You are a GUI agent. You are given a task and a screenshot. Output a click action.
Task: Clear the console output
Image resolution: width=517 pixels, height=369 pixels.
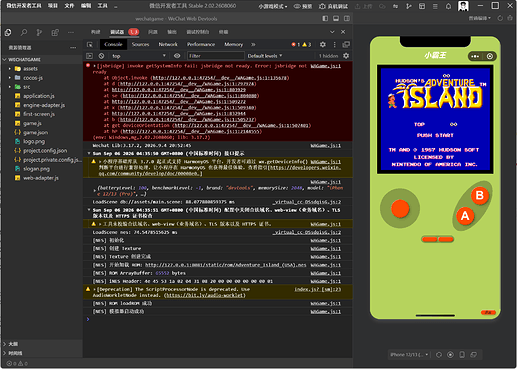(x=101, y=56)
